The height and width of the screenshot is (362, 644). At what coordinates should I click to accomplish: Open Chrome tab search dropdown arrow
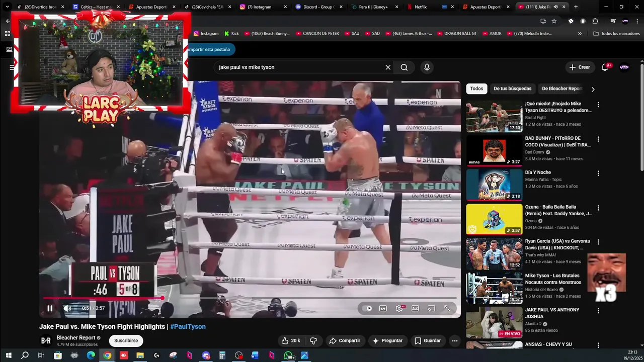tap(7, 7)
